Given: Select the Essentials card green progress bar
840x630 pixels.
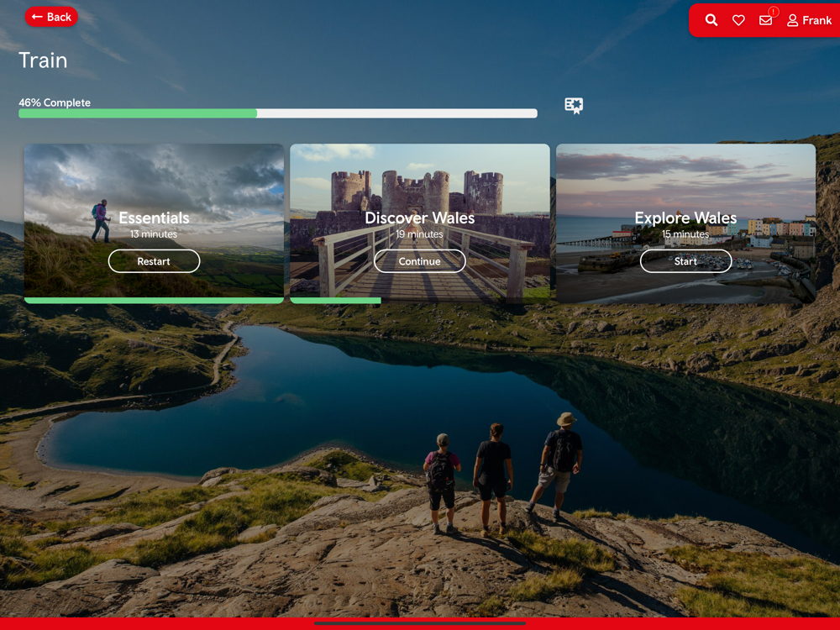Looking at the screenshot, I should [x=154, y=301].
